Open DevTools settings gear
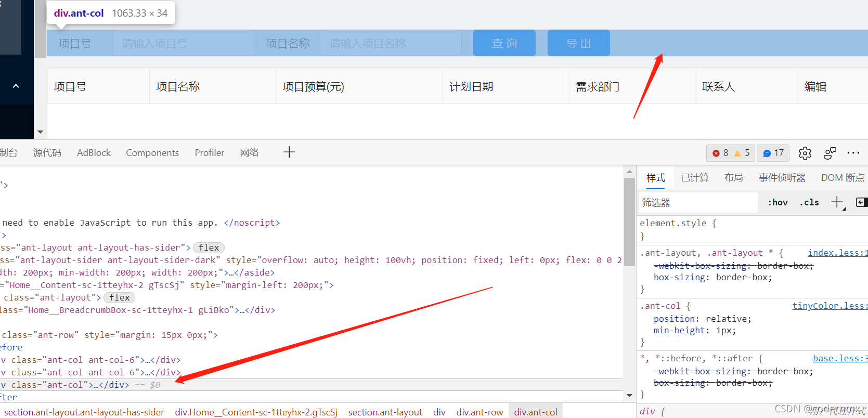This screenshot has height=418, width=868. click(805, 153)
